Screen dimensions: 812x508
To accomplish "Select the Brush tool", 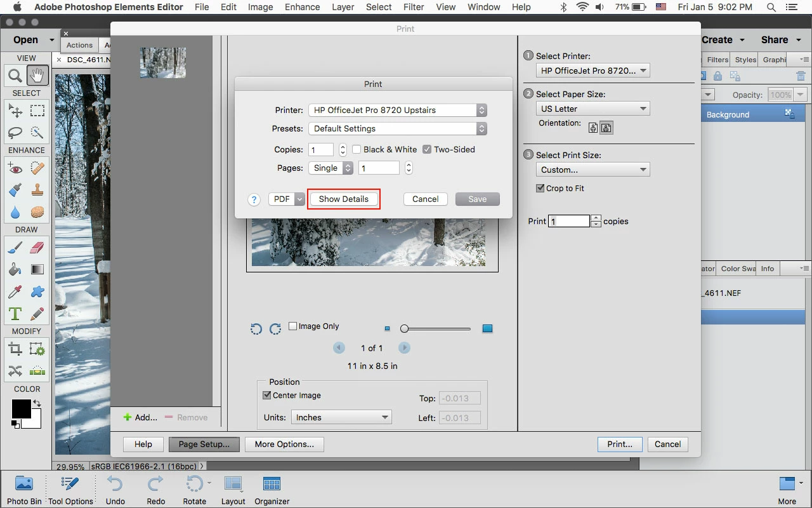I will coord(15,248).
